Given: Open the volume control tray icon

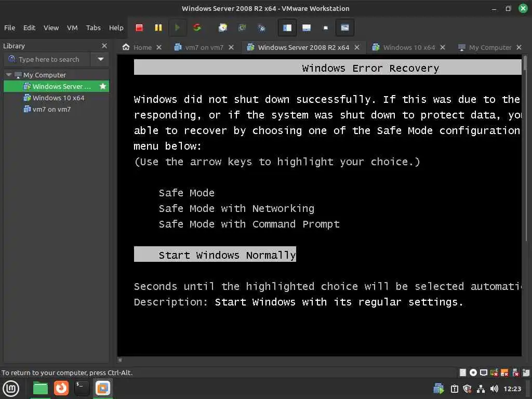Looking at the screenshot, I should 494,389.
